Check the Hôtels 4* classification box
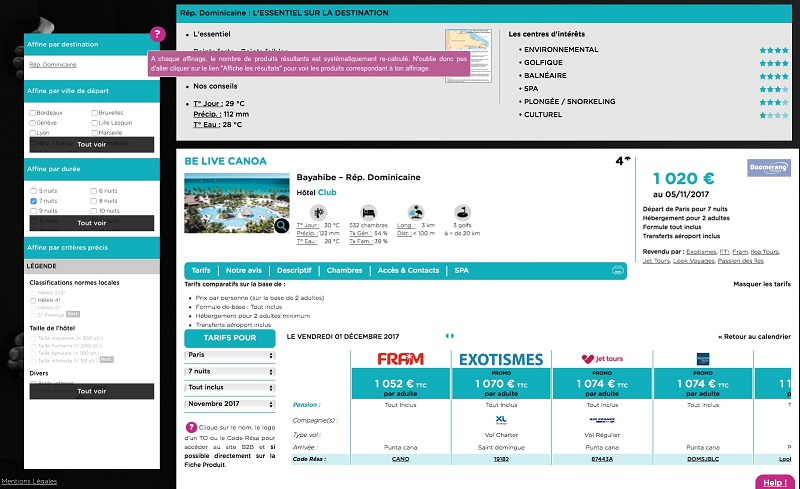 [x=33, y=301]
